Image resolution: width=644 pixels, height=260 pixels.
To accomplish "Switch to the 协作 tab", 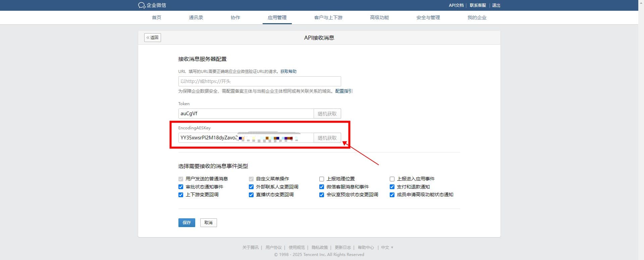I will (235, 17).
